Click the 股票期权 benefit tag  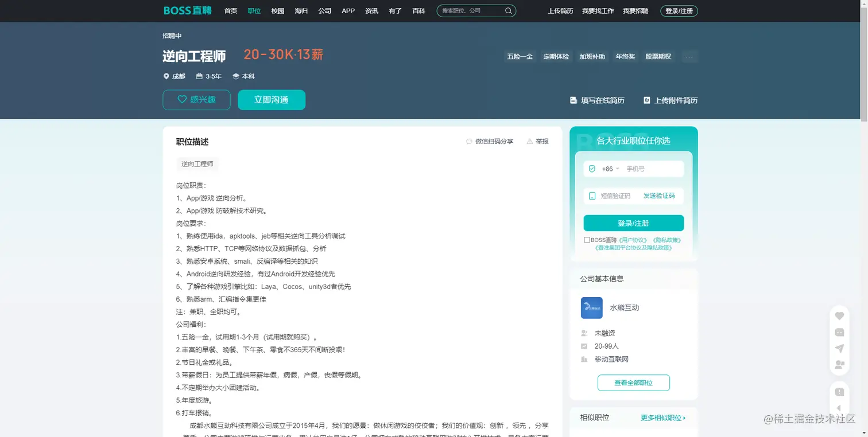[658, 57]
